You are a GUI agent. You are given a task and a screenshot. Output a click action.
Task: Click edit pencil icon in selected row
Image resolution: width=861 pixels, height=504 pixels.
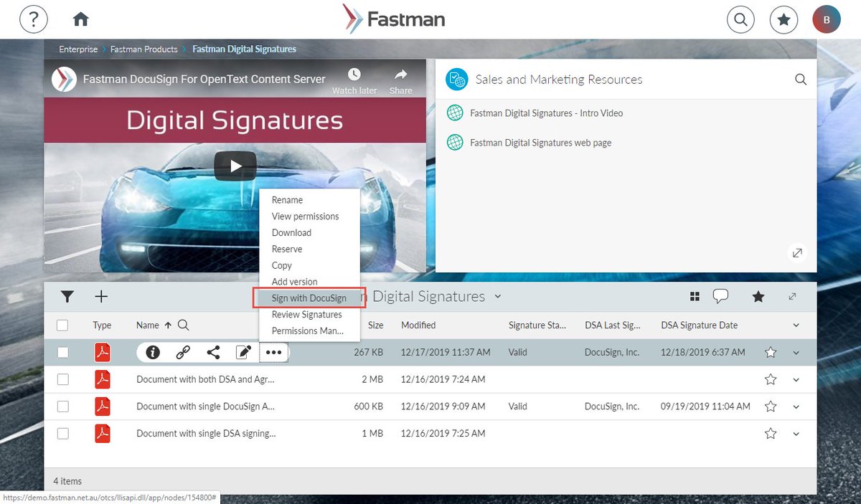tap(244, 352)
